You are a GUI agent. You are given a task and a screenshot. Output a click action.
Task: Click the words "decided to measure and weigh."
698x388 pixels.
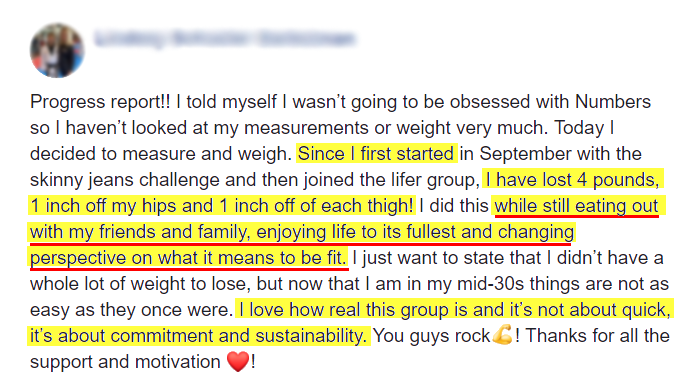(x=161, y=154)
